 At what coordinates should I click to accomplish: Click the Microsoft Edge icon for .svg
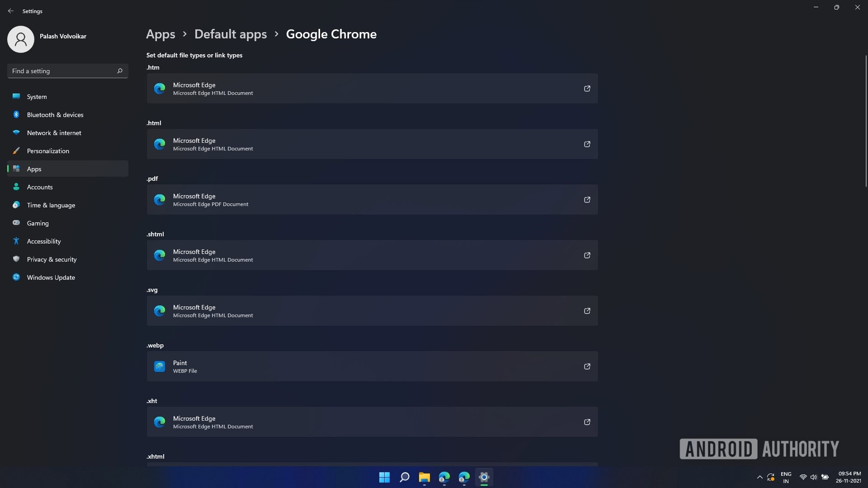point(159,310)
